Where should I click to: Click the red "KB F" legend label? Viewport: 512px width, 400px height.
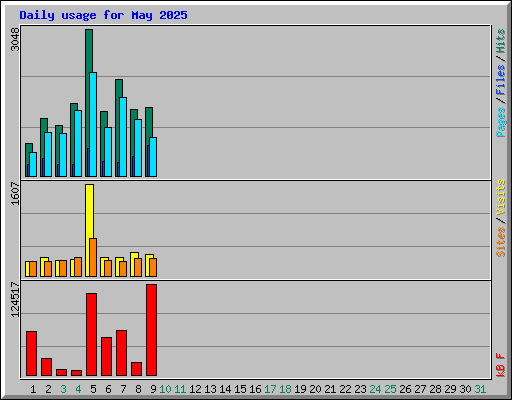(500, 365)
